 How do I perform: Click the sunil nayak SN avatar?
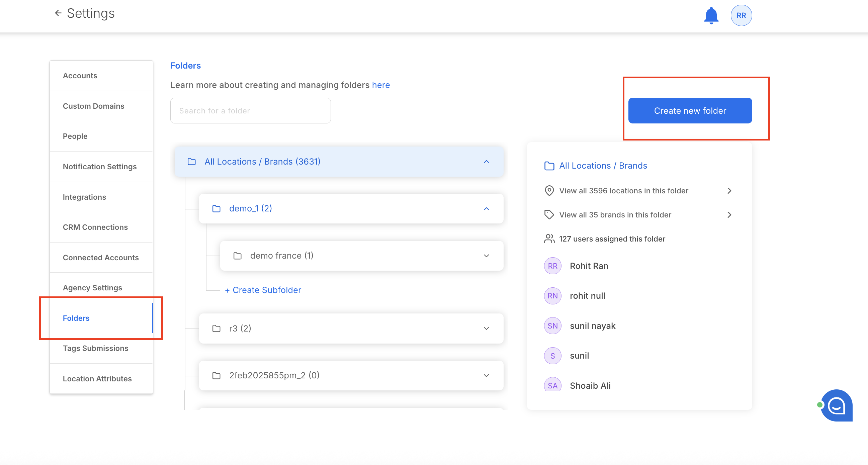[552, 326]
